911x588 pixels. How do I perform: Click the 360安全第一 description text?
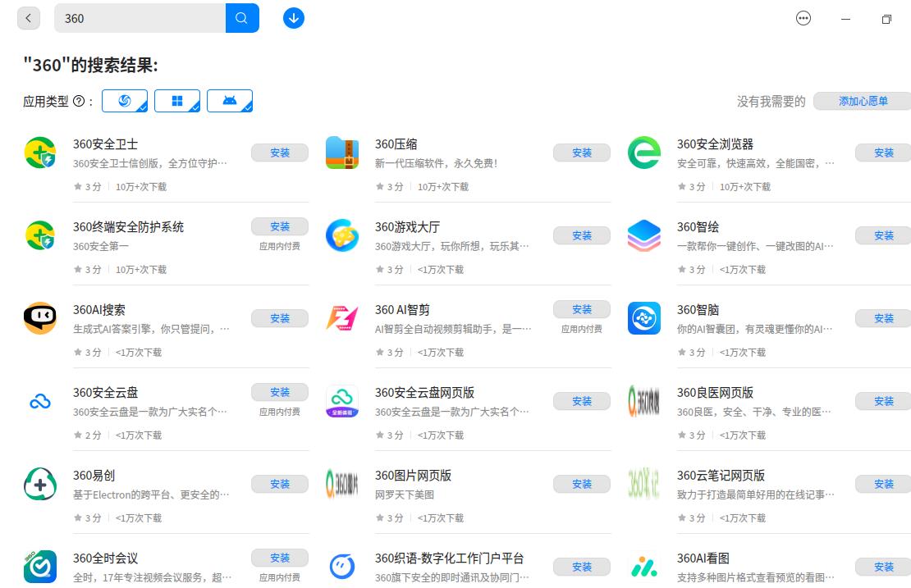coord(100,246)
